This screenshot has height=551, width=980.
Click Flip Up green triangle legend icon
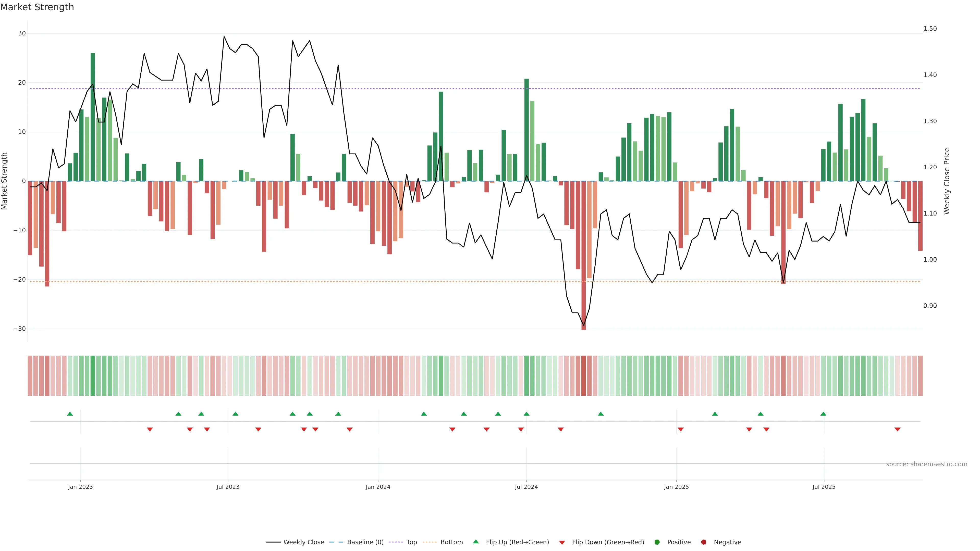coord(475,542)
